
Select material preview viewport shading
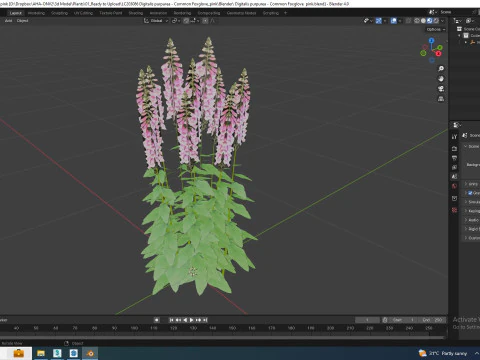point(430,21)
